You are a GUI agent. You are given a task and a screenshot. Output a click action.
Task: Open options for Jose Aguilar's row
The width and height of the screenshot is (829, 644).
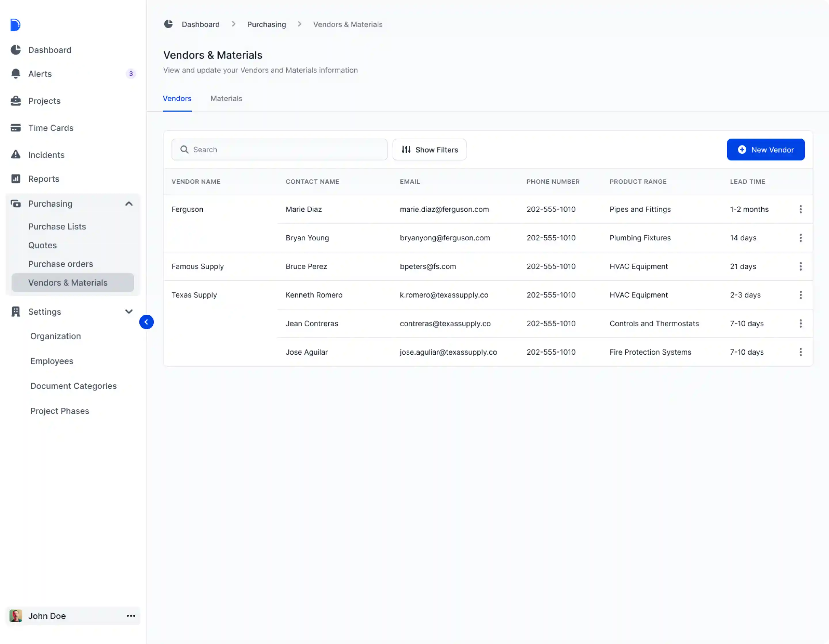click(x=801, y=352)
